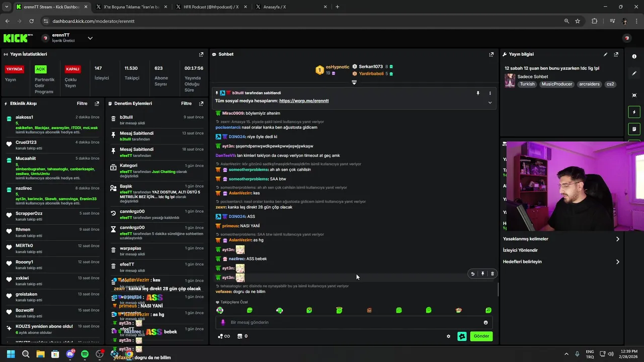Pop out the Denetim Eylemleri panel

pos(201,104)
